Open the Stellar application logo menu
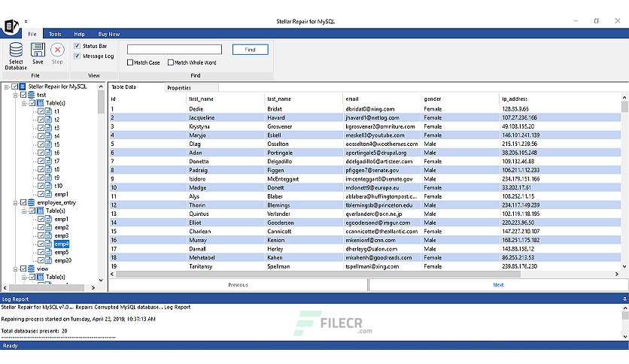This screenshot has height=364, width=629. click(x=10, y=27)
